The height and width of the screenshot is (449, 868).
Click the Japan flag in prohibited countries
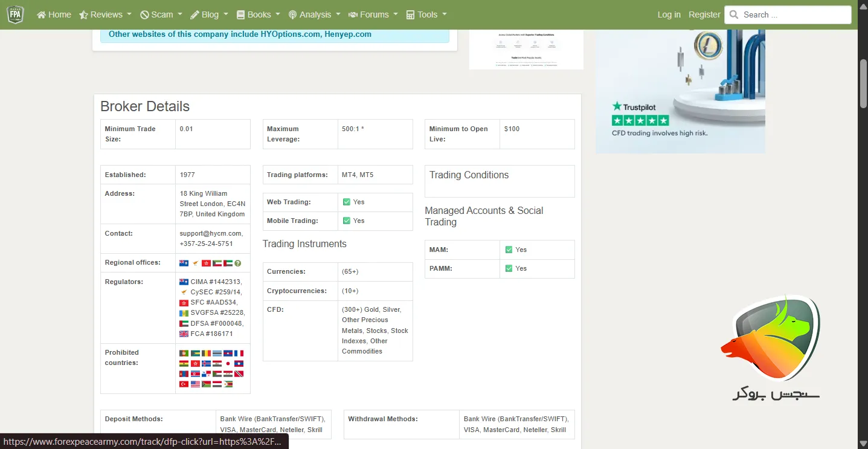click(x=228, y=364)
